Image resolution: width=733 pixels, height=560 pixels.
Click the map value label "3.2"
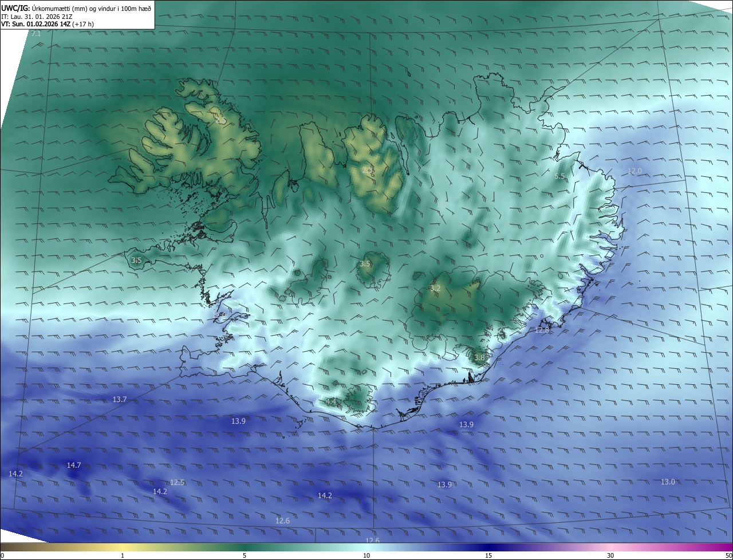click(435, 289)
